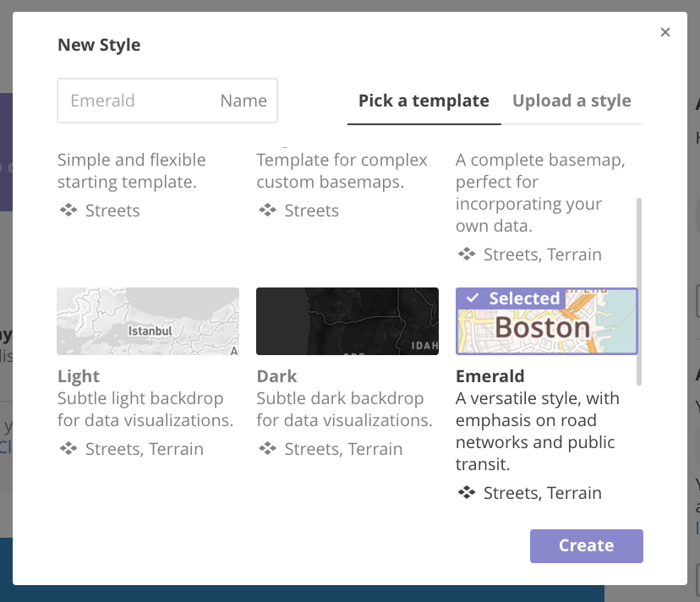Click the sources icon beside Dark's Streets, Terrain label

(267, 449)
